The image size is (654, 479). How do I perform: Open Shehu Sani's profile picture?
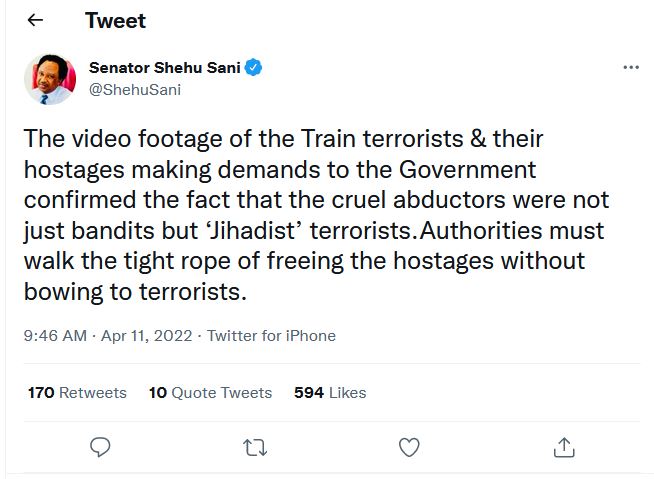[x=50, y=80]
